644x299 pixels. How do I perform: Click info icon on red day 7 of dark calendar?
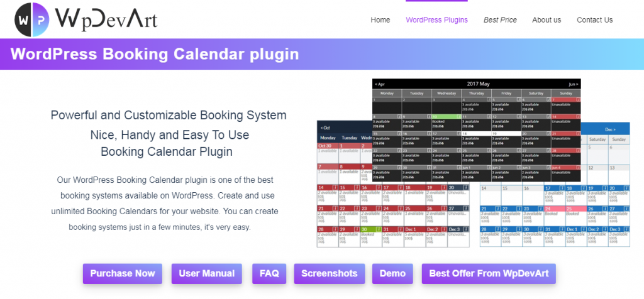point(579,100)
